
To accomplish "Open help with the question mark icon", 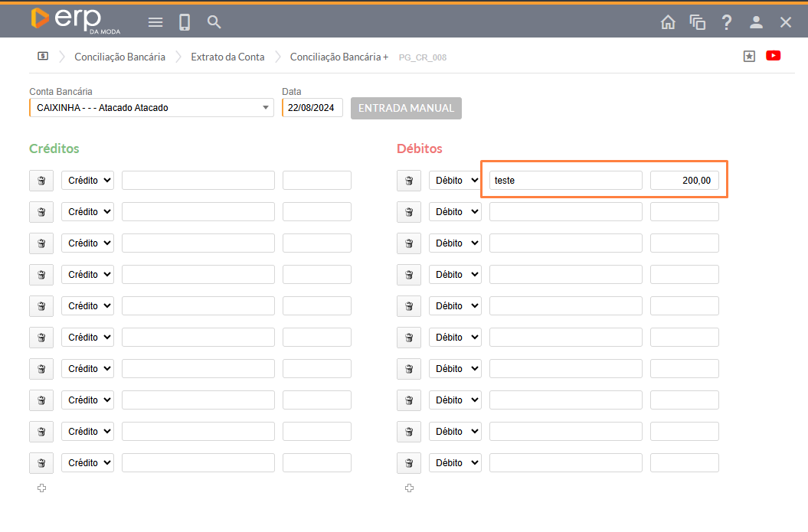I will point(727,22).
